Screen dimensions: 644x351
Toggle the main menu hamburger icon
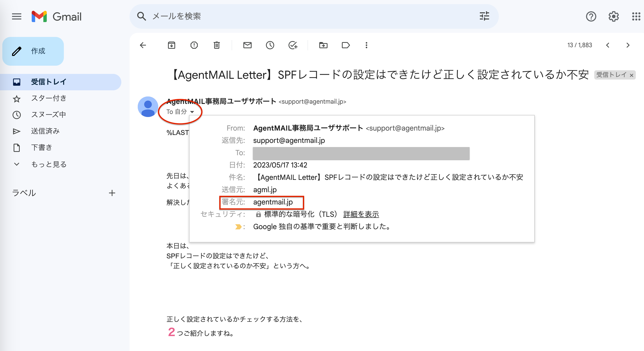tap(17, 17)
